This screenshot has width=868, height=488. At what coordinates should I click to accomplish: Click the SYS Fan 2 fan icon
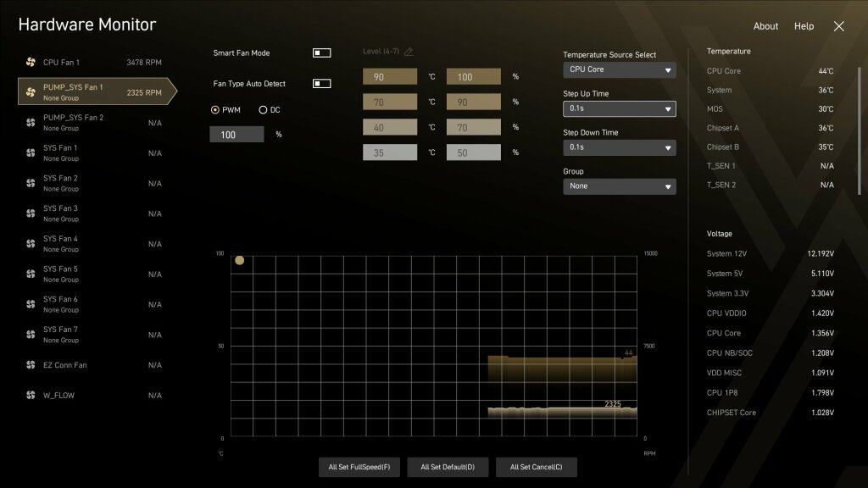coord(31,183)
